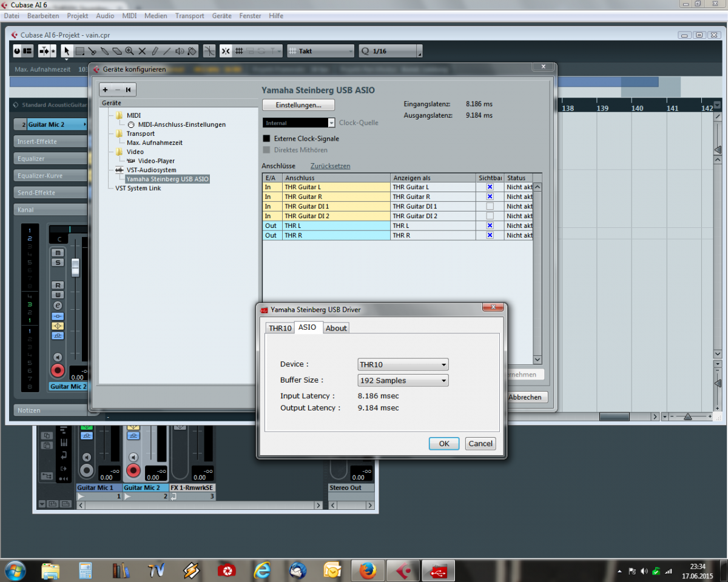Open the Geräte menu

[x=222, y=16]
